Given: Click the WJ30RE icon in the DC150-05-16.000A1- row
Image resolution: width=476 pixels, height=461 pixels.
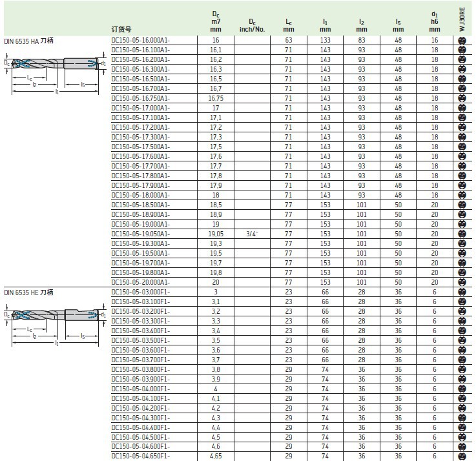Looking at the screenshot, I should coord(461,40).
